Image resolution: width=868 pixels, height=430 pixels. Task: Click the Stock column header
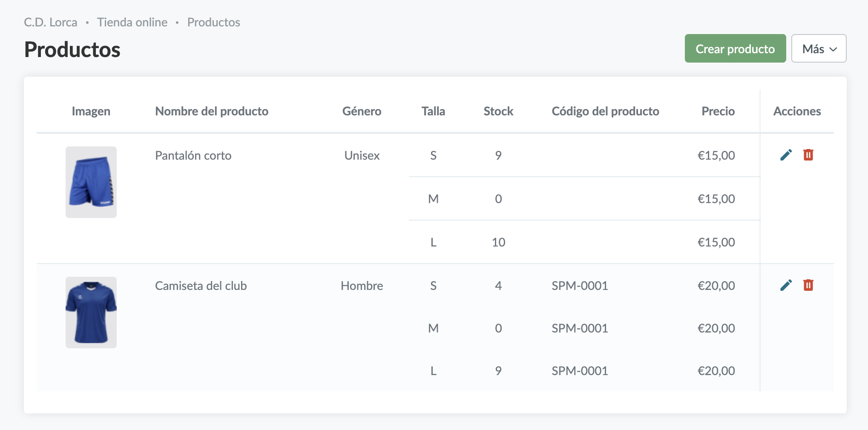coord(498,111)
